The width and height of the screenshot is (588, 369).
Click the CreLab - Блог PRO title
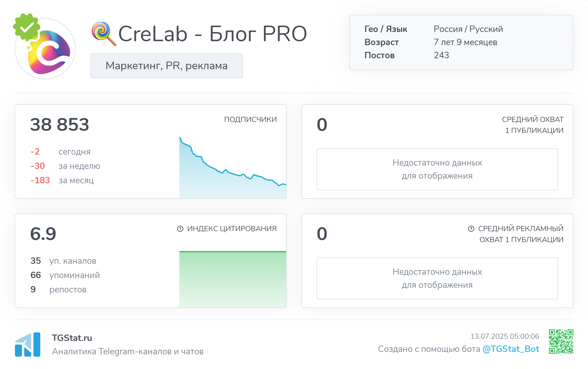point(212,34)
